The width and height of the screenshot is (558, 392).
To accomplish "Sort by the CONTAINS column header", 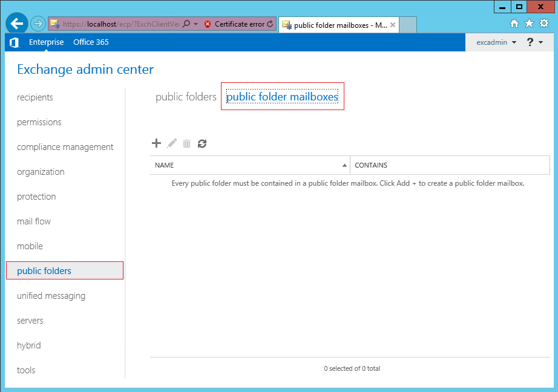I will pos(450,165).
